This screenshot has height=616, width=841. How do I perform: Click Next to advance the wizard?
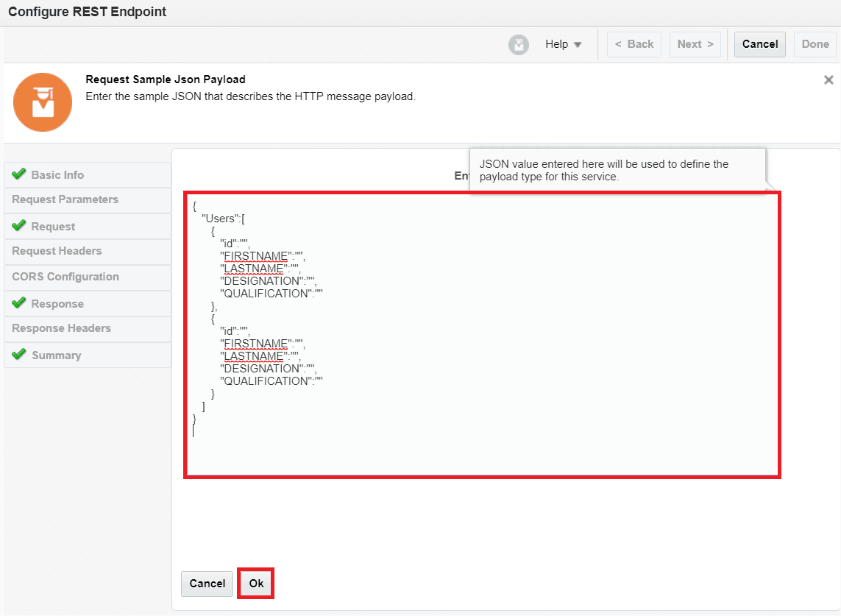(695, 44)
